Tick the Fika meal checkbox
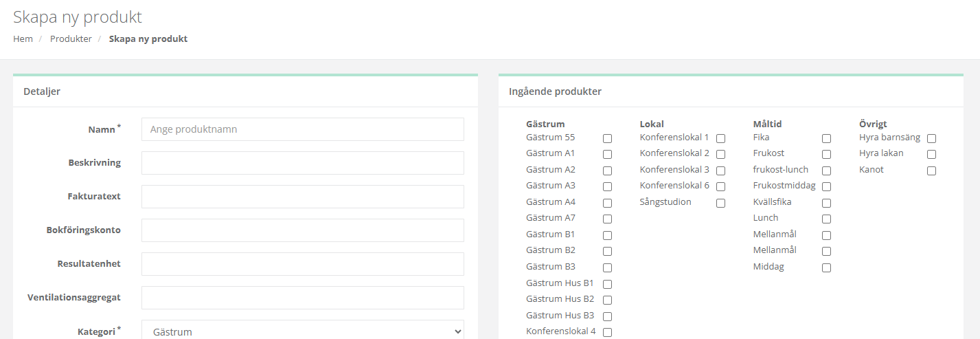Viewport: 980px width, 339px height. pyautogui.click(x=826, y=139)
